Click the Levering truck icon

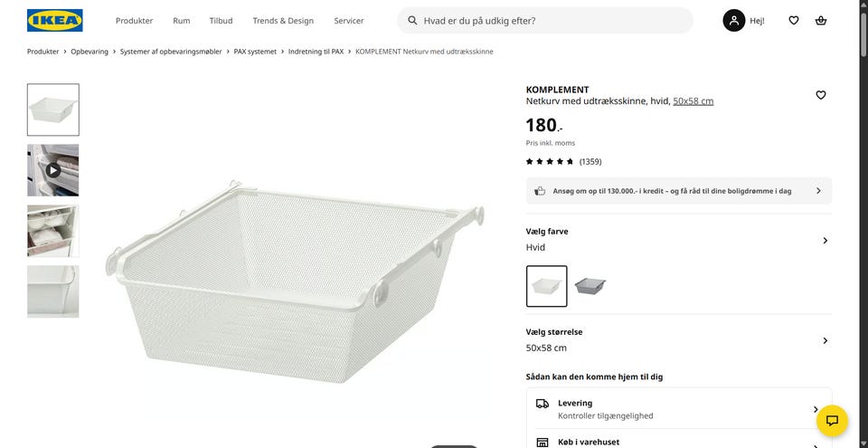(542, 404)
